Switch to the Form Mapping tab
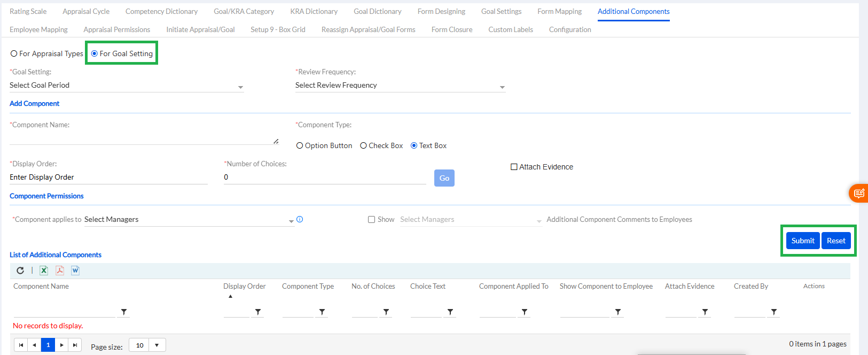Screen dimensions: 868x355 [x=559, y=11]
